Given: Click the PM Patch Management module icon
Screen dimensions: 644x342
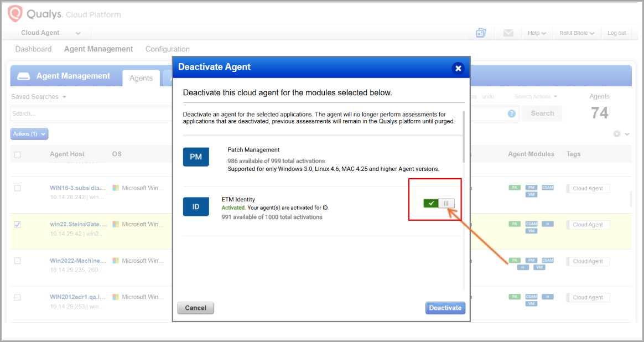Looking at the screenshot, I should click(196, 157).
